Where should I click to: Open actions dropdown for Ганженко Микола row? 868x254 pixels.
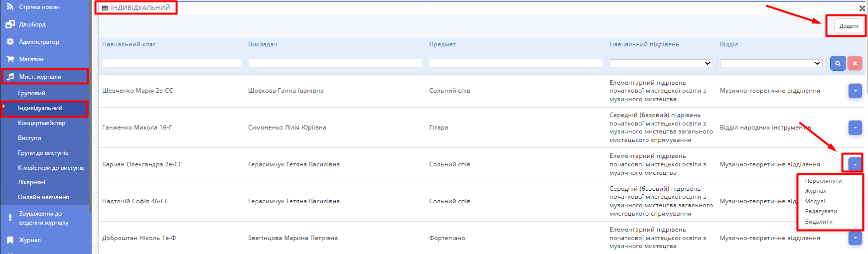point(855,127)
